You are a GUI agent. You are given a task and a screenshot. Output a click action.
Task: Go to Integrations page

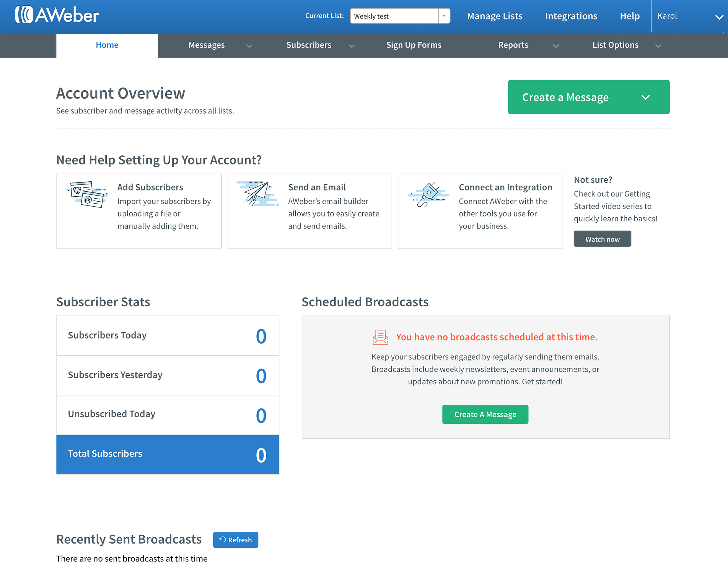(571, 16)
